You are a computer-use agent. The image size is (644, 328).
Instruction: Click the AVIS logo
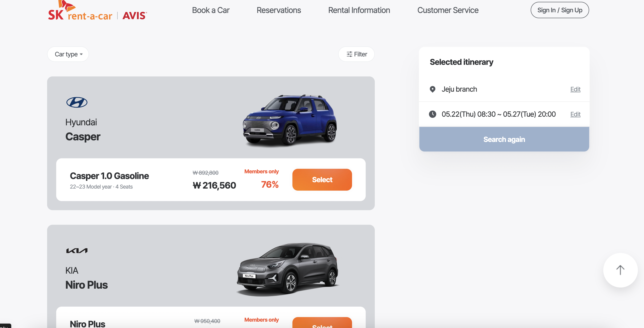click(x=134, y=15)
